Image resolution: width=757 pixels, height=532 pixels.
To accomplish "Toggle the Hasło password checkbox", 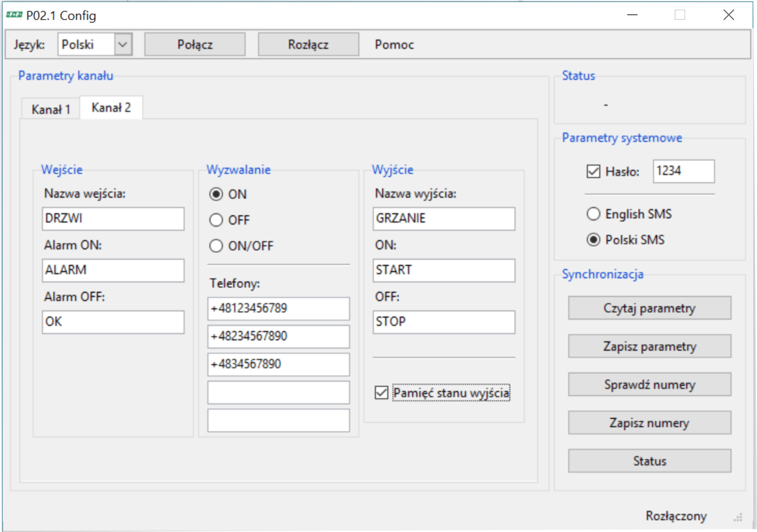I will (x=593, y=172).
